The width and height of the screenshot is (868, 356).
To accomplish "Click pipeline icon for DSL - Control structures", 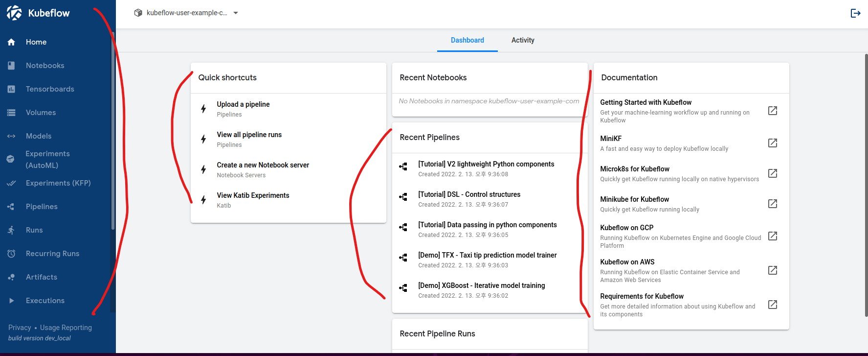I will click(x=403, y=197).
